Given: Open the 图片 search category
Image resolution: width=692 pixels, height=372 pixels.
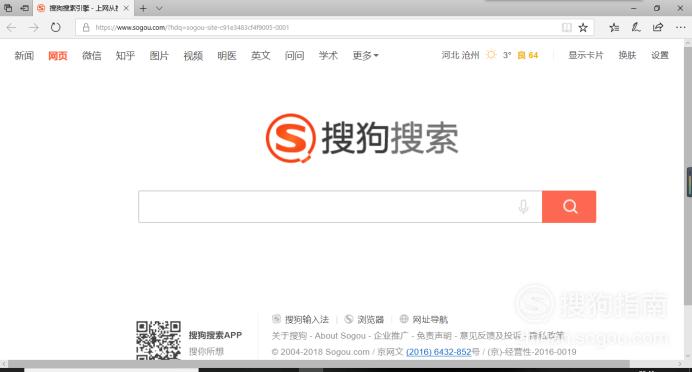Looking at the screenshot, I should (159, 56).
